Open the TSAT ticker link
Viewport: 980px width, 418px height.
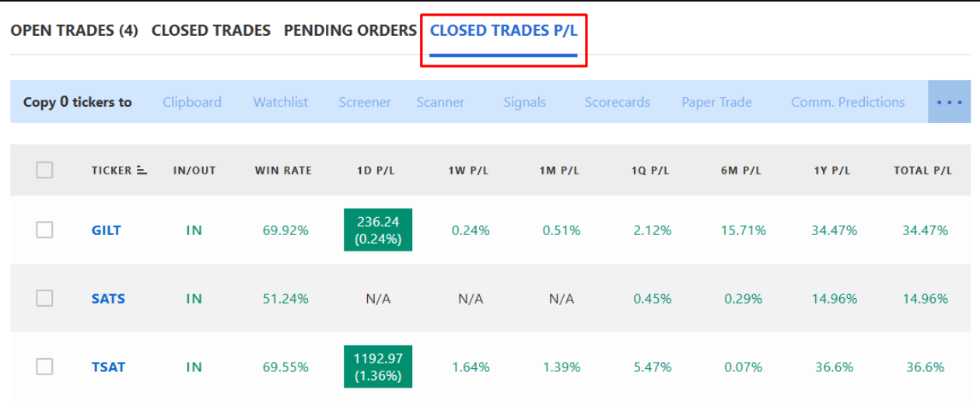108,367
